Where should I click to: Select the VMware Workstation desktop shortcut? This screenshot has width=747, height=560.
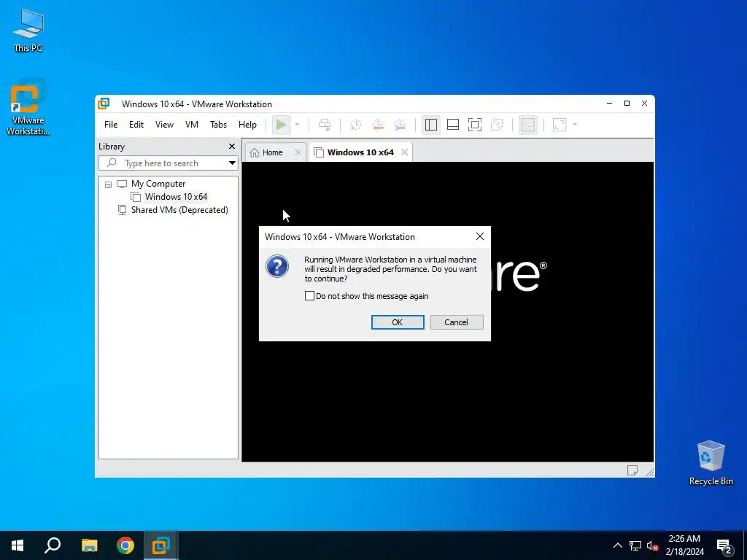pos(28,108)
